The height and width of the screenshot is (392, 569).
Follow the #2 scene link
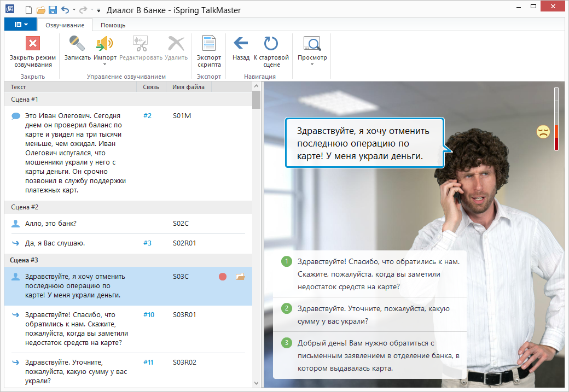pyautogui.click(x=147, y=116)
